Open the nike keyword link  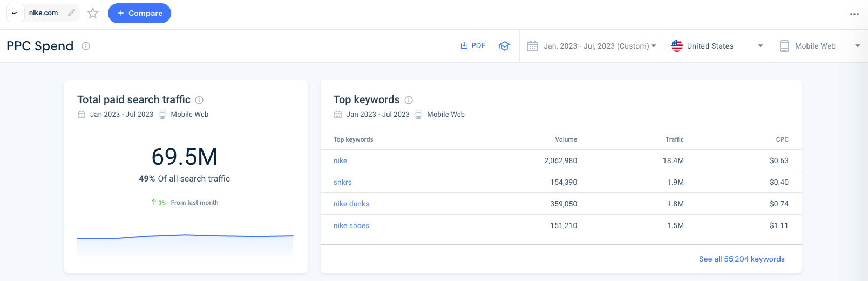[x=340, y=160]
